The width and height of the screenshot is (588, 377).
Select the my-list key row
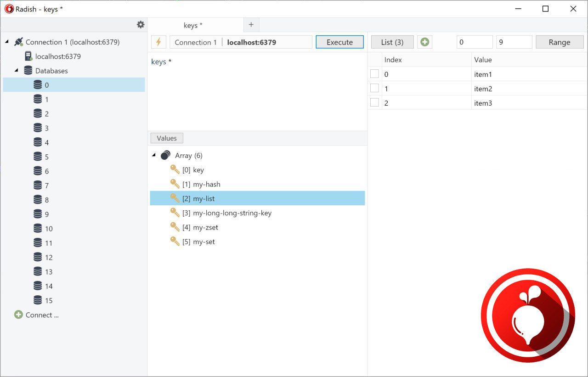click(257, 198)
